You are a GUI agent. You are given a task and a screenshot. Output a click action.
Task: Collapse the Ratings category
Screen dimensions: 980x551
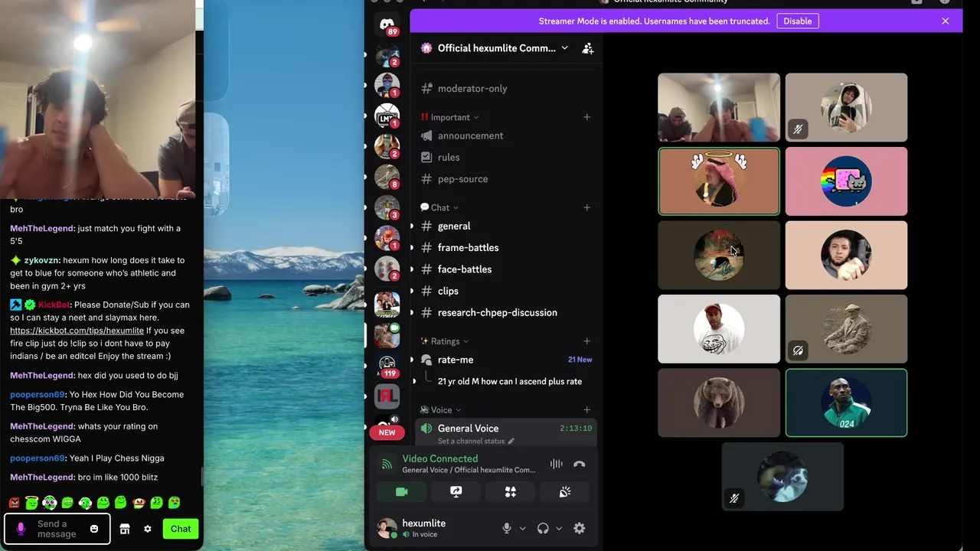[x=445, y=341]
